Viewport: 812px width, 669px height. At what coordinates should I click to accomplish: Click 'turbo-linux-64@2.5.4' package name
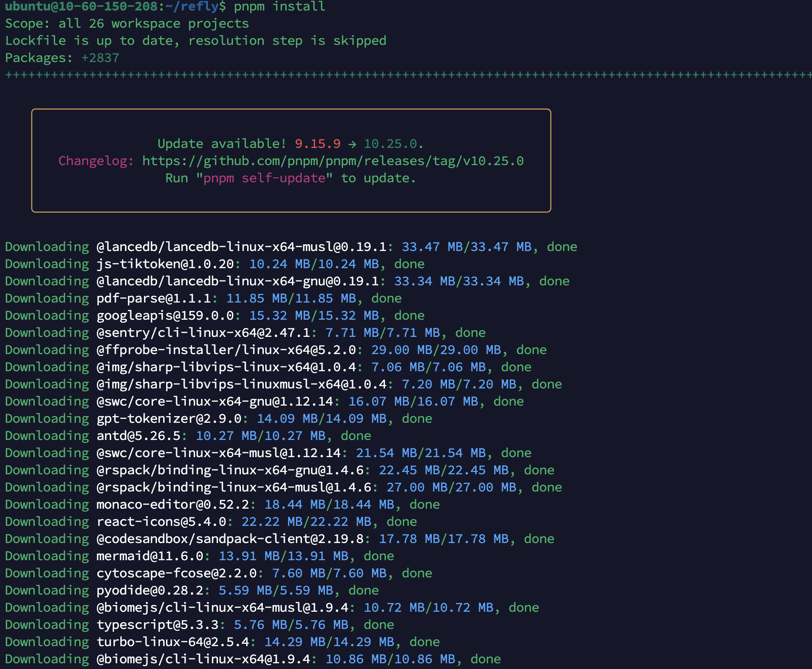173,642
